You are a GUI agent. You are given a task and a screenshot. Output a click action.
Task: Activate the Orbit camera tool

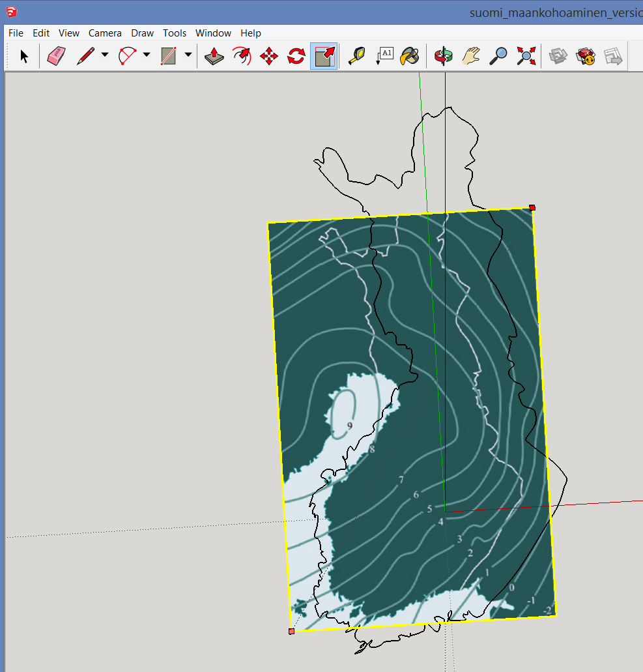pyautogui.click(x=444, y=56)
